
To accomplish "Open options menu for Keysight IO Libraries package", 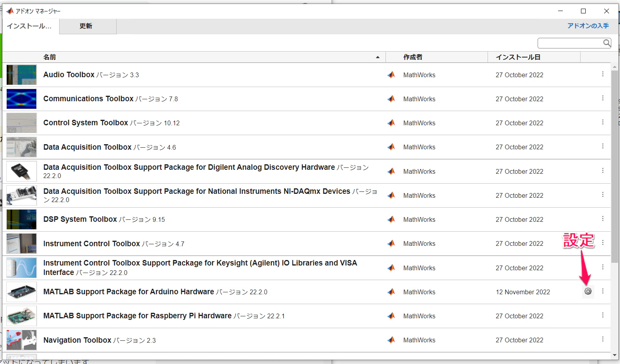I will point(603,267).
